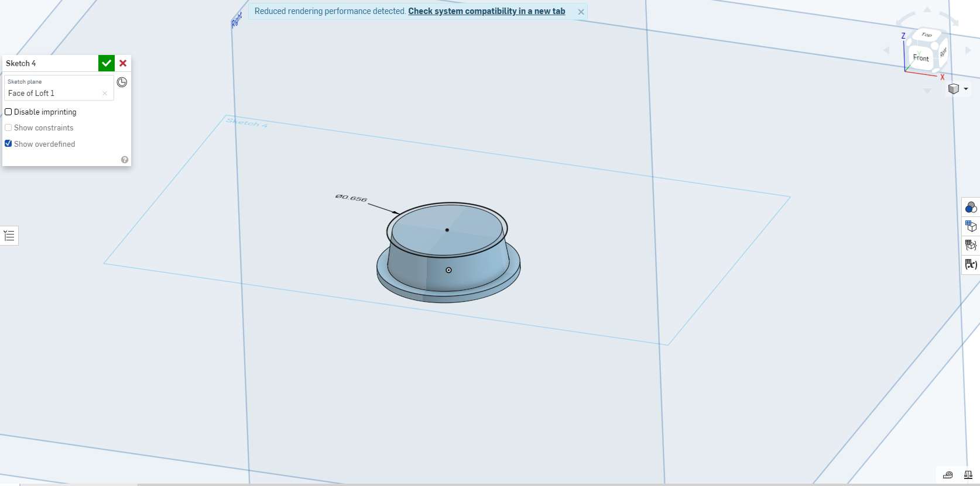The width and height of the screenshot is (980, 486).
Task: Open mass properties scale tool
Action: (x=968, y=475)
